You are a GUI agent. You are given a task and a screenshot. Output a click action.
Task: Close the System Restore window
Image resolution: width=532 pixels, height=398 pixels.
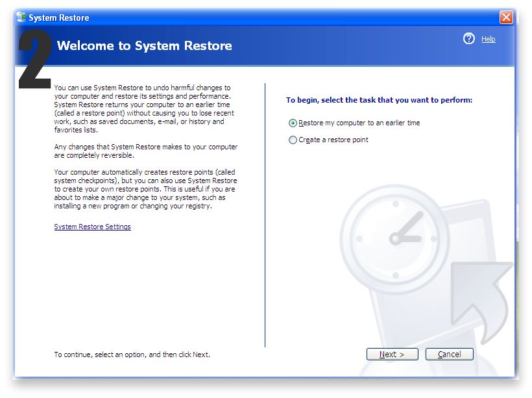tap(506, 18)
